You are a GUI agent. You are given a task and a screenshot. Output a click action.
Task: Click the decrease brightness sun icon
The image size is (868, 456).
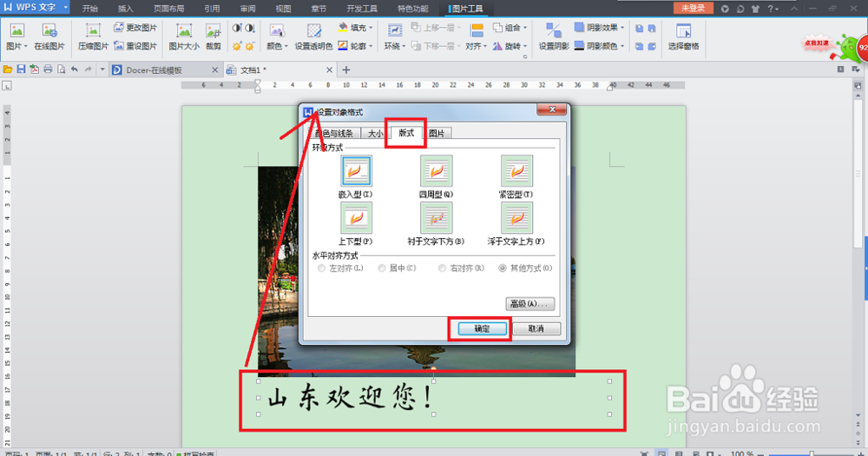(x=250, y=46)
